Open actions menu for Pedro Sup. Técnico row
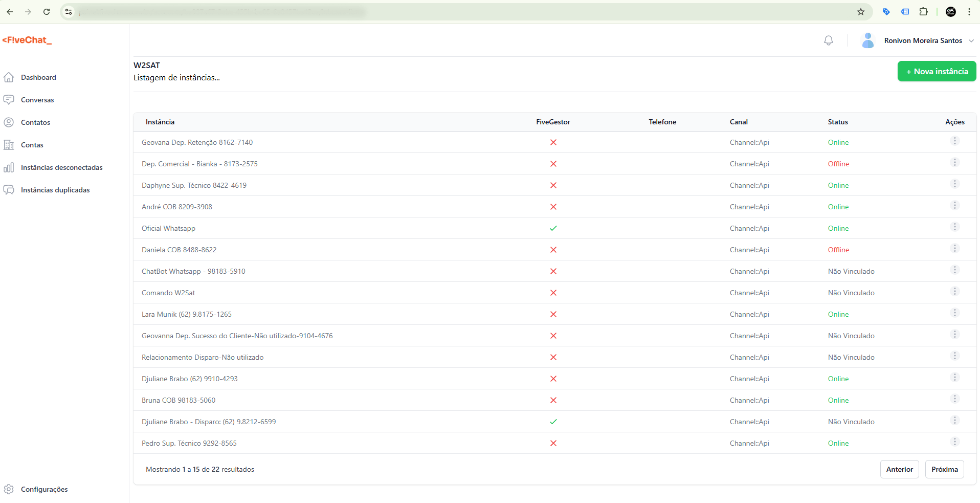The width and height of the screenshot is (980, 503). (954, 442)
